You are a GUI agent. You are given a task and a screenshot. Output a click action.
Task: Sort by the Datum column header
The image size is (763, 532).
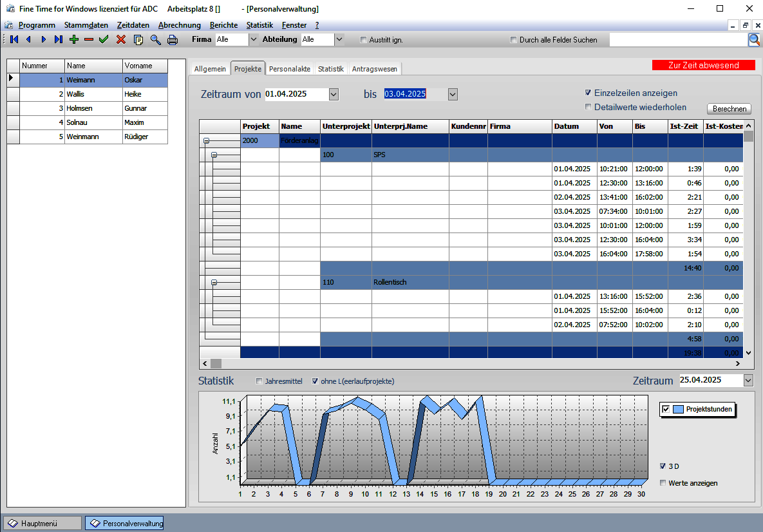[575, 126]
